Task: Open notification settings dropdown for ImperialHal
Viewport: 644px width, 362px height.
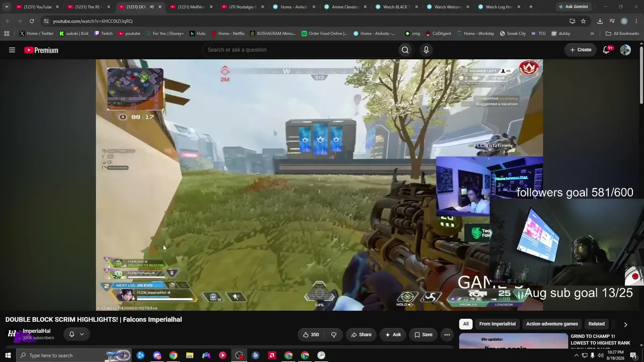Action: click(x=76, y=334)
